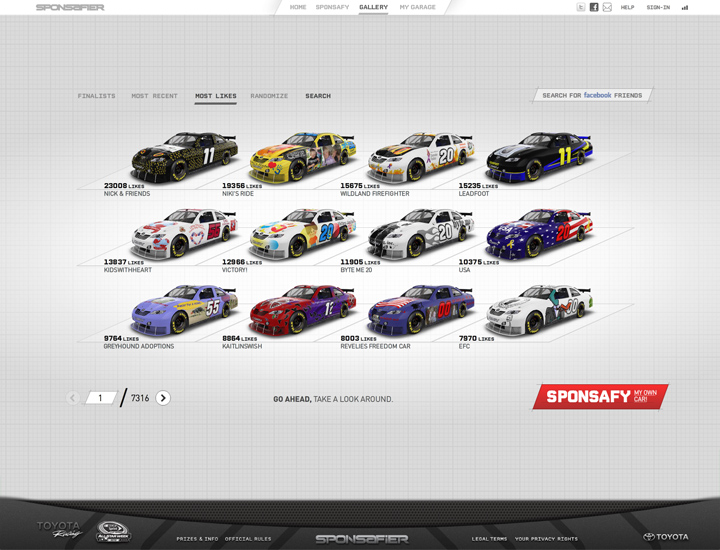Click the Sponsafier logo in footer center

362,539
